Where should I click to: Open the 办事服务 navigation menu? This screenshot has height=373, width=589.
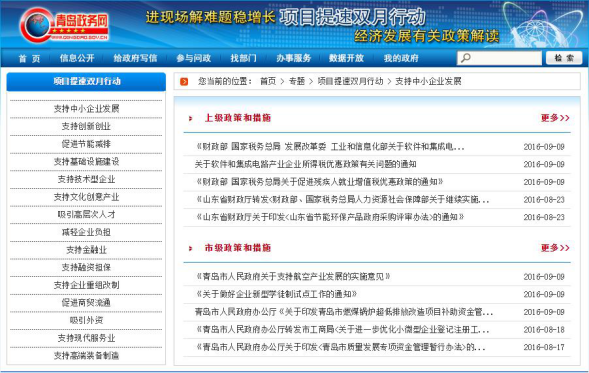(294, 58)
